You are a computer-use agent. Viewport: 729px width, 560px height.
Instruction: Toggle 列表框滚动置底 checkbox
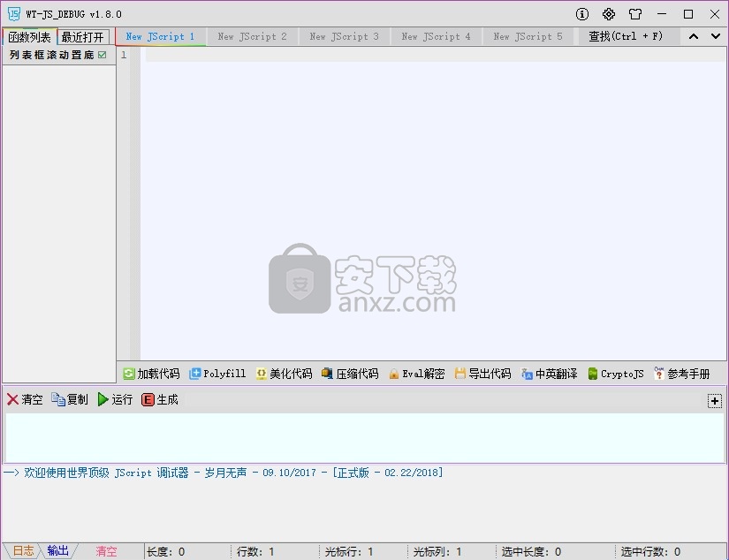[103, 55]
